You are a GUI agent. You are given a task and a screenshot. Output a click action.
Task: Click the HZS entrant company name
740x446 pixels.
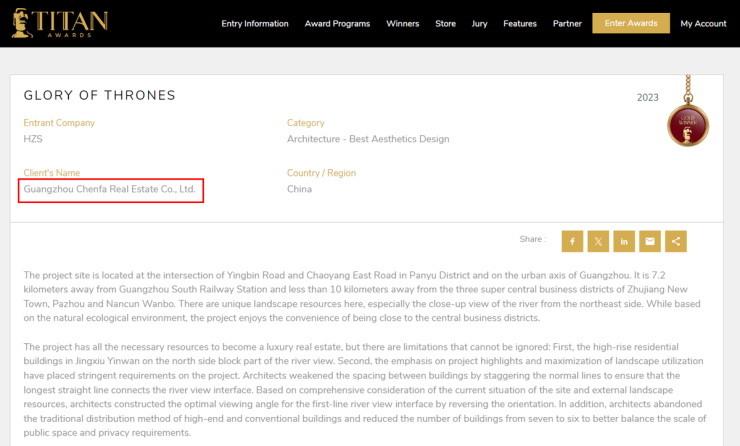click(x=33, y=139)
